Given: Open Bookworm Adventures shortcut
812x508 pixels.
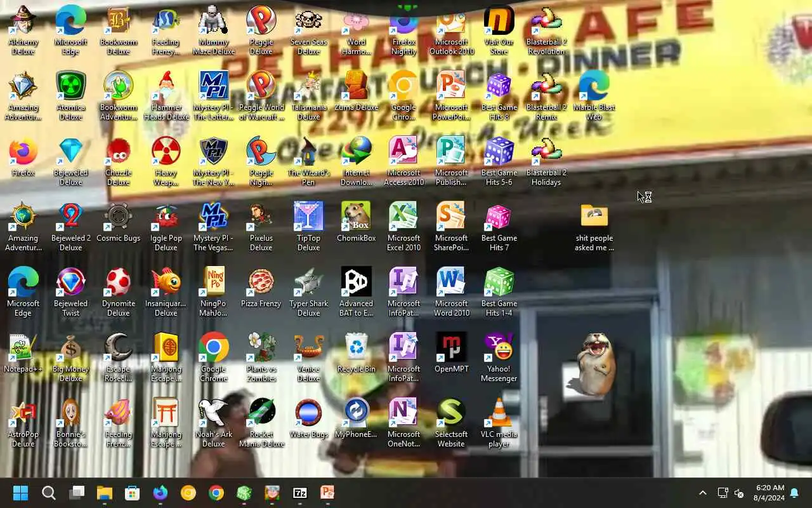Looking at the screenshot, I should pyautogui.click(x=119, y=96).
